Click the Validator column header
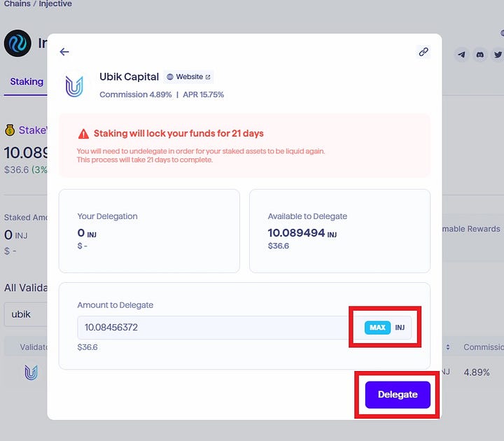Screen dimensions: 504x441 (x=32, y=347)
